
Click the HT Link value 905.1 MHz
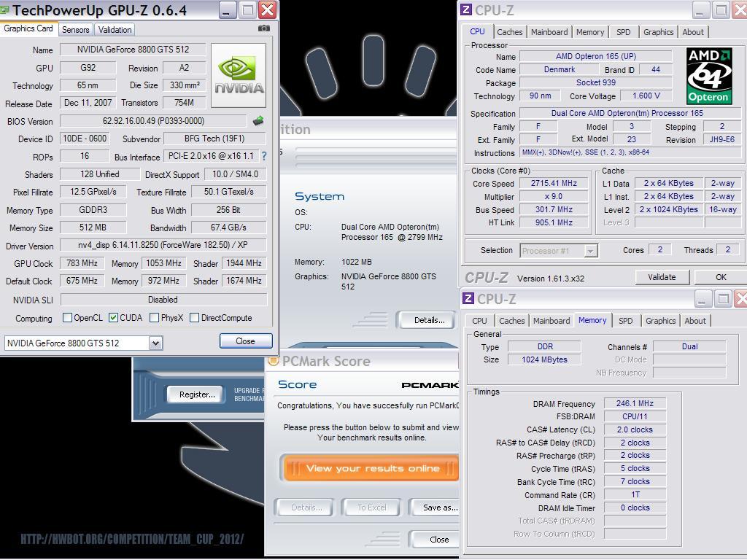pos(554,222)
